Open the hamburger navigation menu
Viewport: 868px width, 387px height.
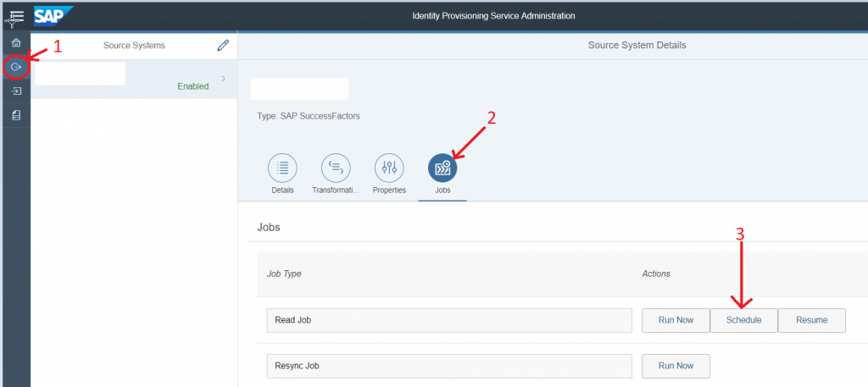click(x=16, y=16)
